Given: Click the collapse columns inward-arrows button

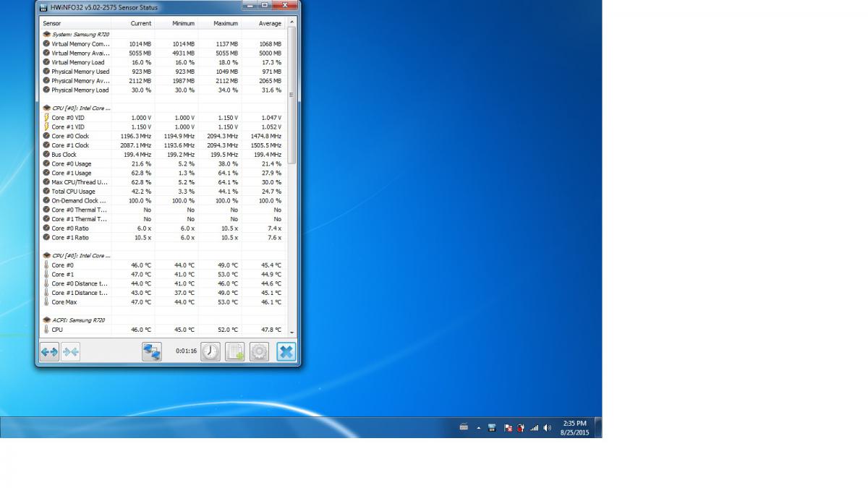Looking at the screenshot, I should pyautogui.click(x=70, y=352).
